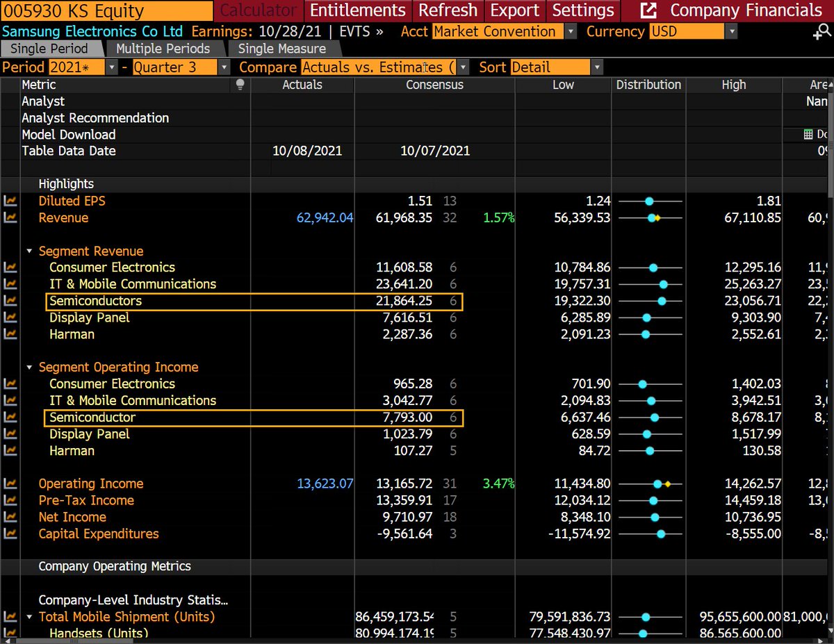
Task: Open the Export menu
Action: (514, 10)
